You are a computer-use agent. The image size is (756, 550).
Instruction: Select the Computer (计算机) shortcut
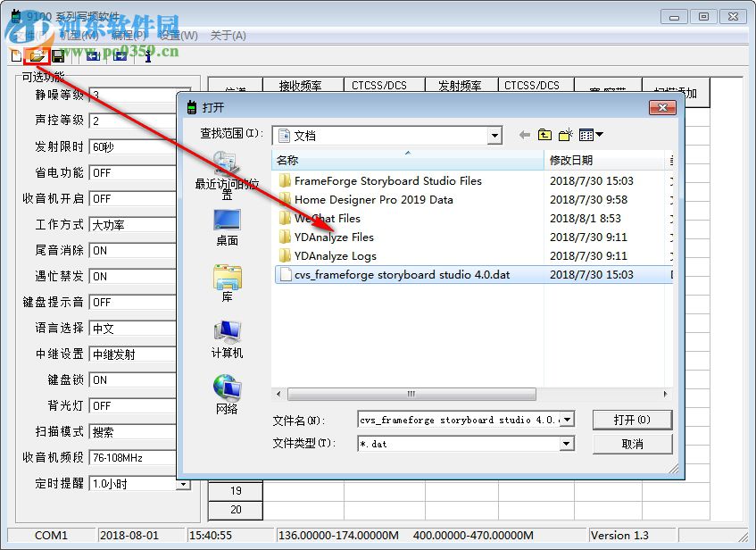(x=227, y=339)
